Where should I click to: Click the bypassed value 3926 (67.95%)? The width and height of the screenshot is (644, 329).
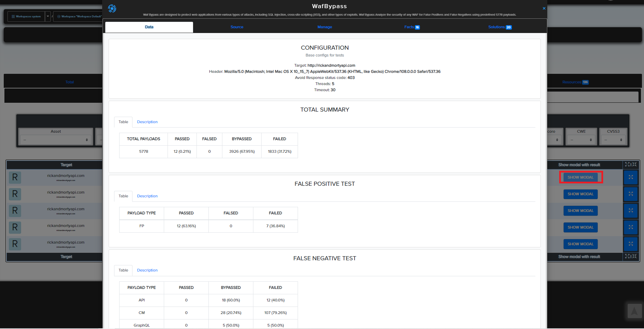point(242,151)
